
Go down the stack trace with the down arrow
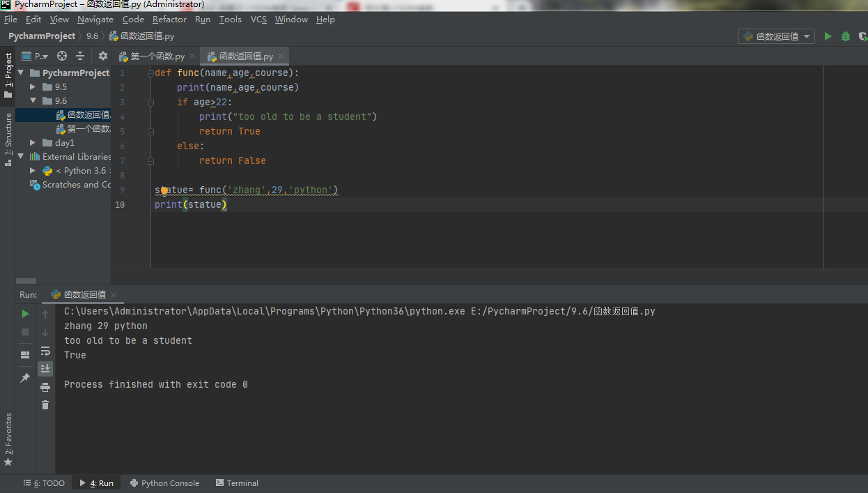click(x=45, y=333)
